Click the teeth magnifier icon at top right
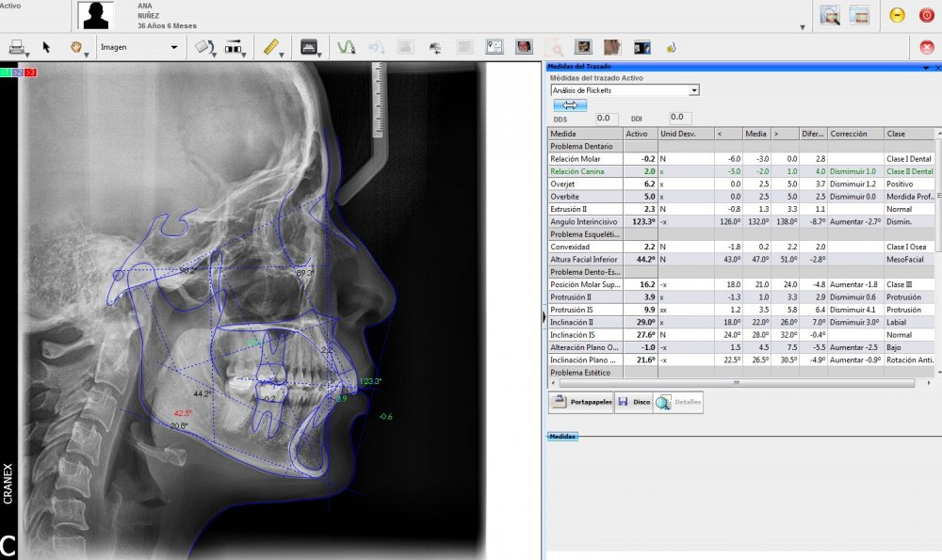 (x=829, y=15)
